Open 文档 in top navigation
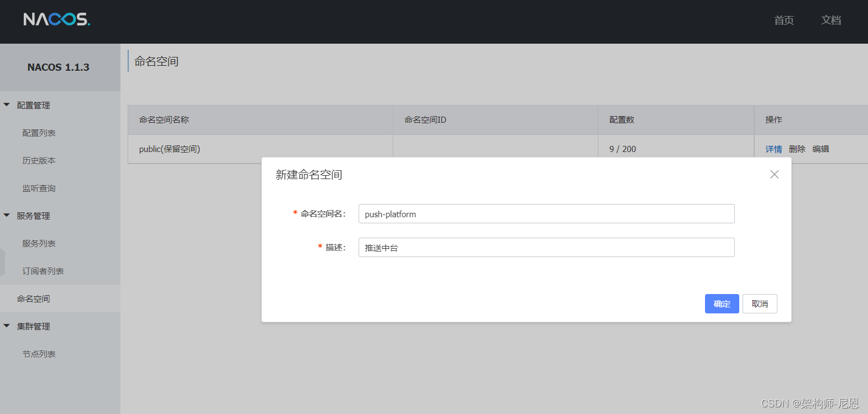The height and width of the screenshot is (414, 868). click(x=831, y=20)
